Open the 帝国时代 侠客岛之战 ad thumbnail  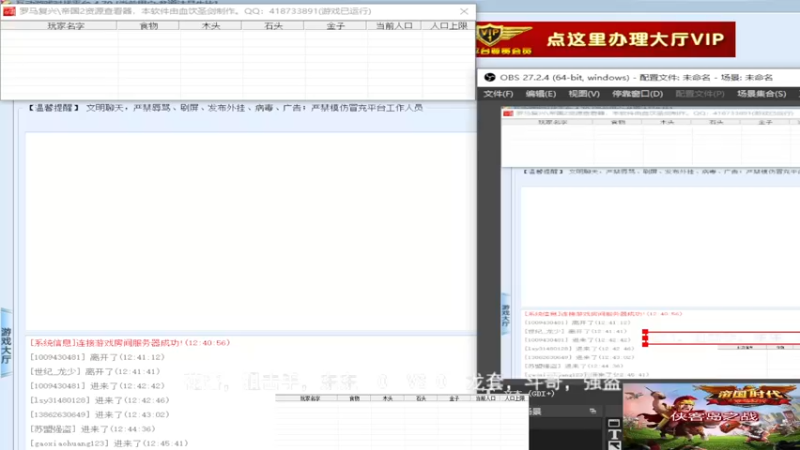pyautogui.click(x=711, y=416)
